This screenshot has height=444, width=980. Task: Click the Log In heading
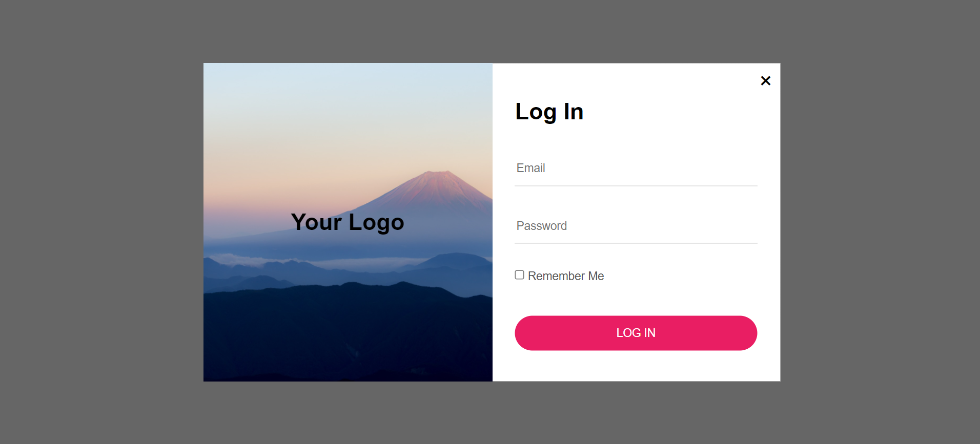click(549, 112)
